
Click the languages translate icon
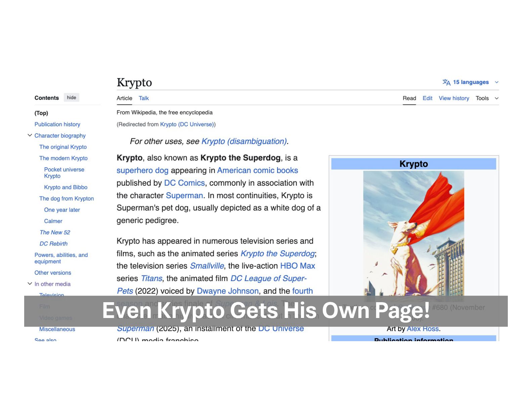coord(446,82)
